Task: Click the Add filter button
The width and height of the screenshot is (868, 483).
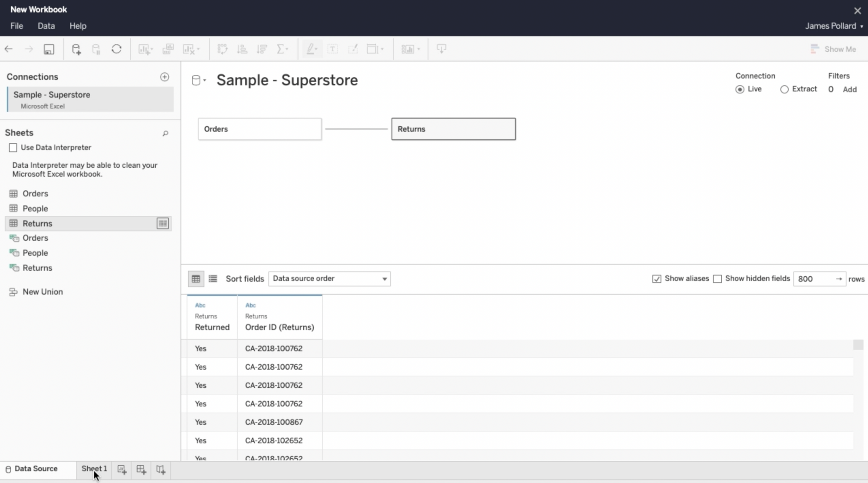Action: 850,89
